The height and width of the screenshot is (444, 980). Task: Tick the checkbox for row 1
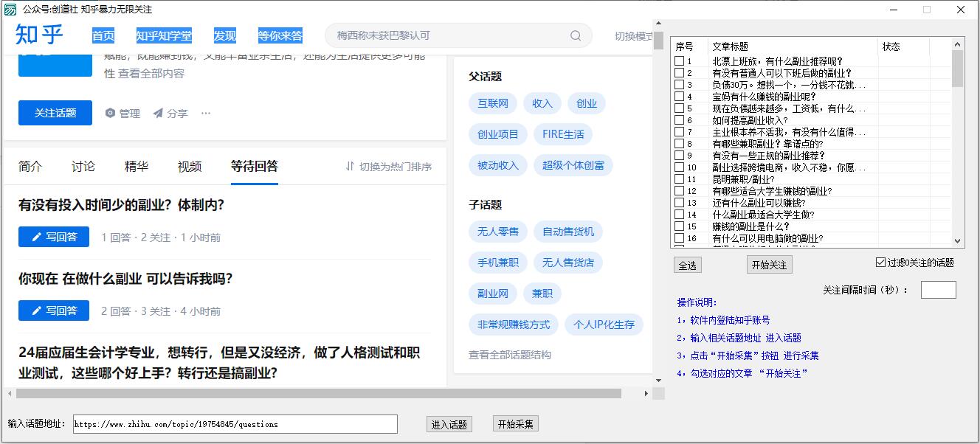[679, 61]
